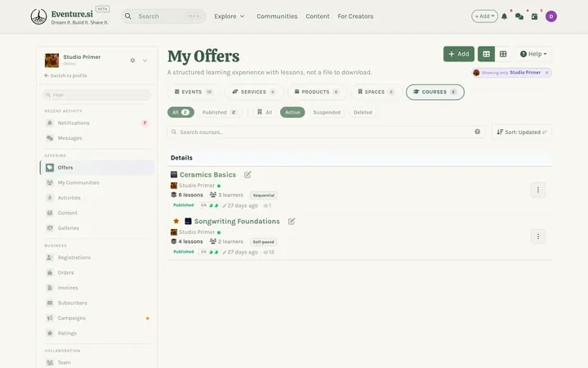This screenshot has width=588, height=368.
Task: Click the help icon in course search
Action: pyautogui.click(x=478, y=132)
